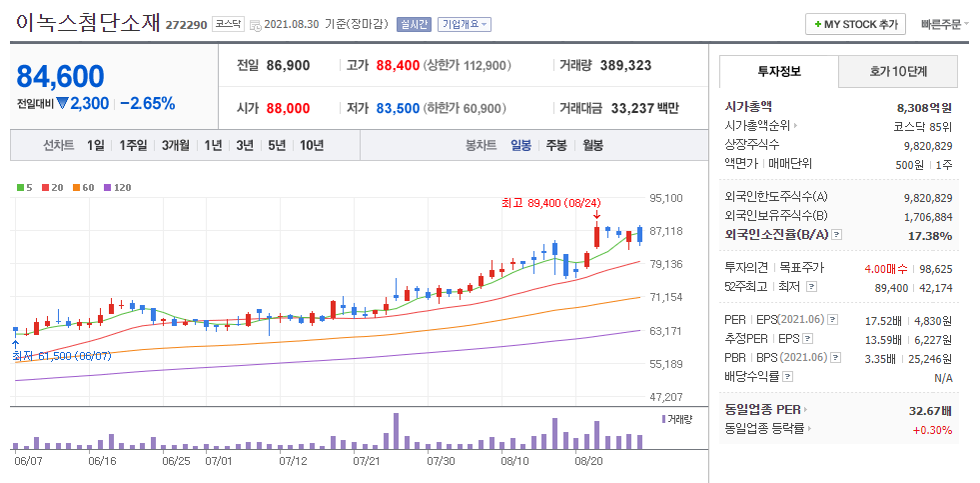Select the 3개월 line chart period
The image size is (980, 483).
pyautogui.click(x=175, y=146)
